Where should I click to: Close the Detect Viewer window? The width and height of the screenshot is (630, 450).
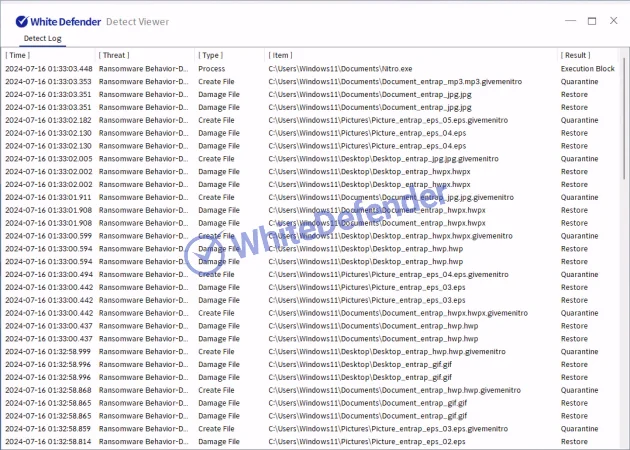pyautogui.click(x=613, y=20)
